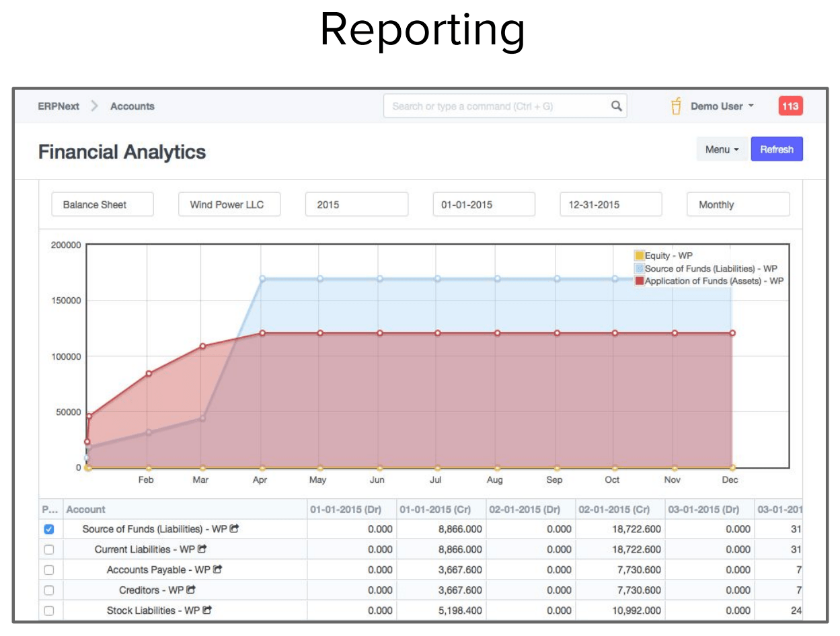Open the Demo User dropdown
Image resolution: width=840 pixels, height=636 pixels.
(722, 106)
